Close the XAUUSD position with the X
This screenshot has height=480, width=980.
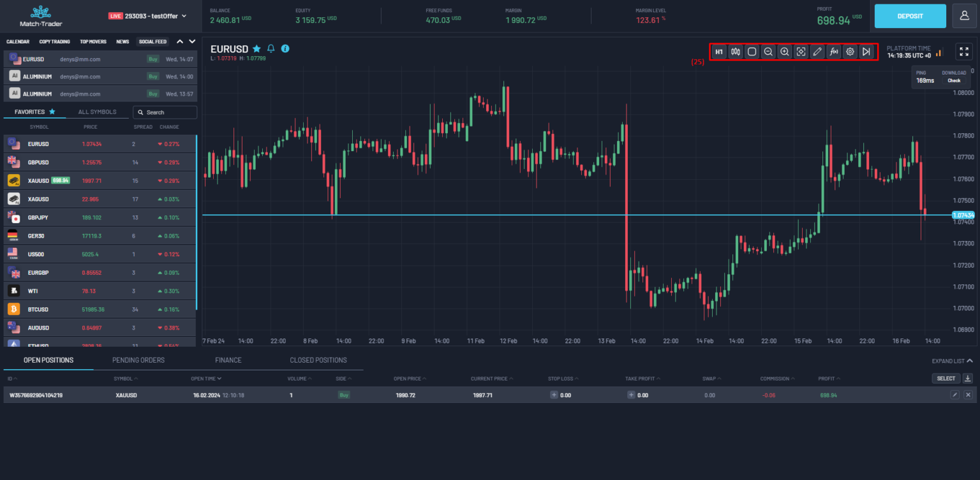(x=968, y=395)
